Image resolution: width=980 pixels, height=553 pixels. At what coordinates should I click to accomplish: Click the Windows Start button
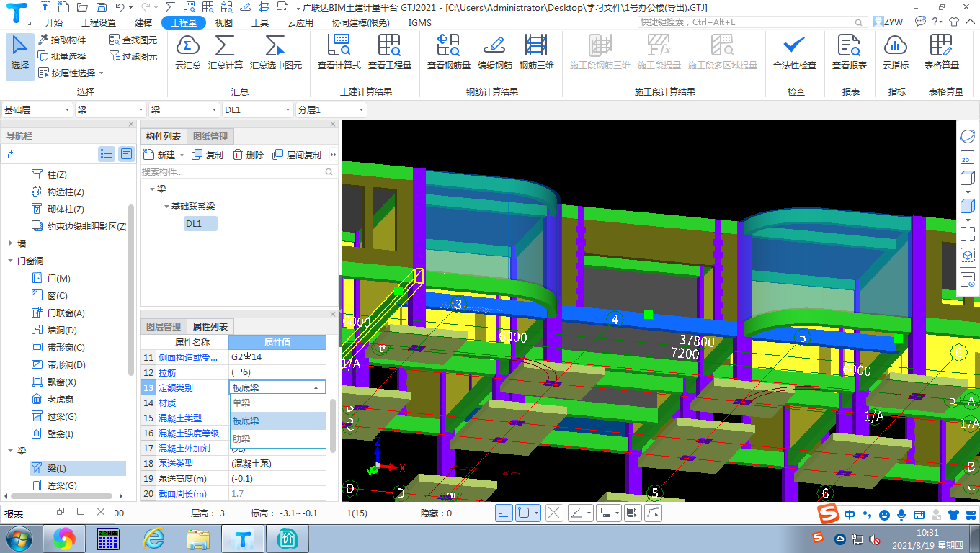pyautogui.click(x=19, y=538)
